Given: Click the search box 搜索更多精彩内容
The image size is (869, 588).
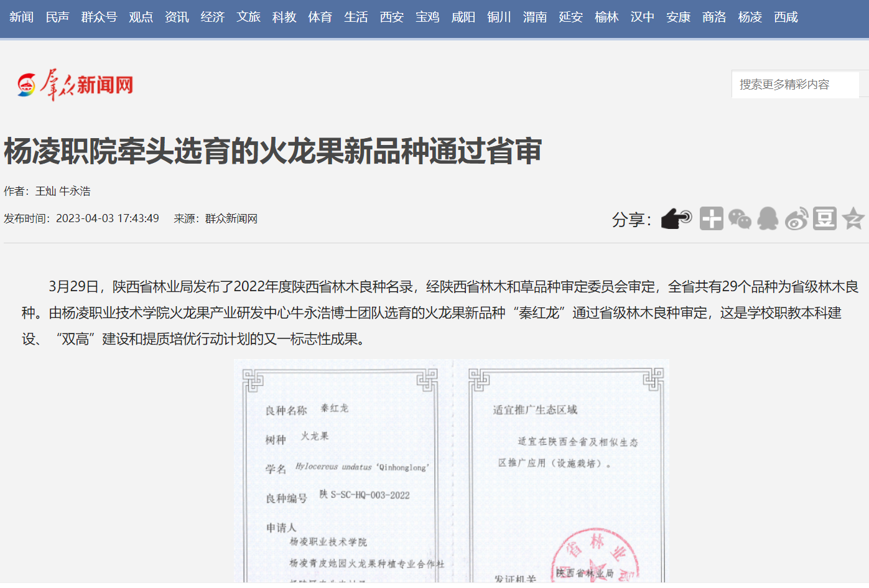Looking at the screenshot, I should coord(795,85).
